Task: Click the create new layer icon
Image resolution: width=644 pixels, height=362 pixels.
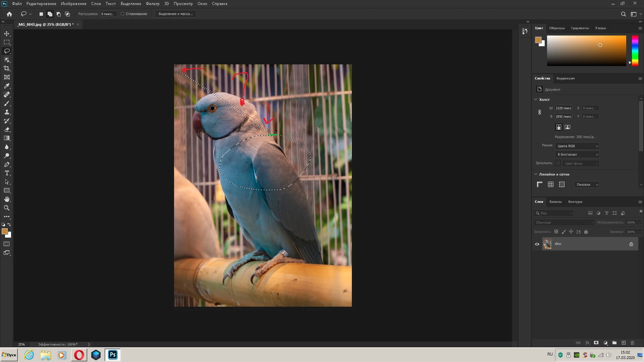Action: [x=624, y=343]
